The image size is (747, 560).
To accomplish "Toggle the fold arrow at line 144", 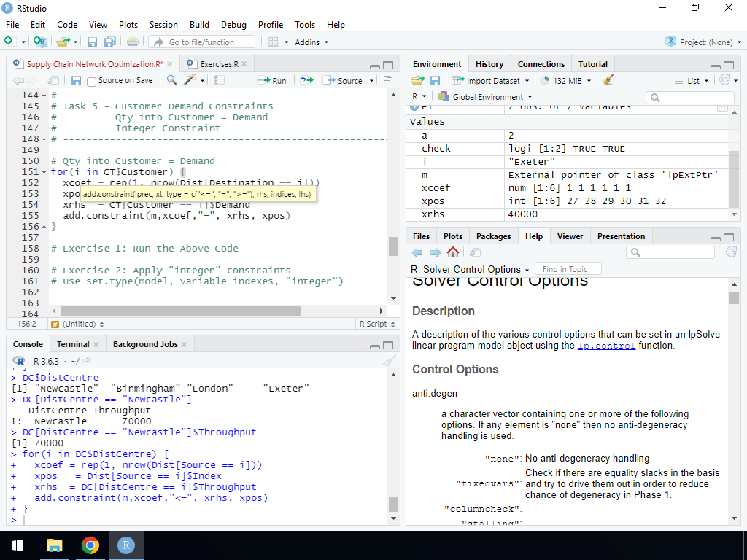I will 45,96.
